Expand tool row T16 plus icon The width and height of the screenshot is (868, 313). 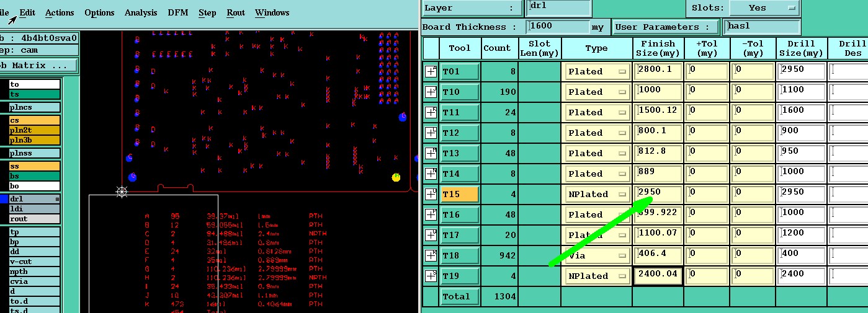[x=431, y=214]
